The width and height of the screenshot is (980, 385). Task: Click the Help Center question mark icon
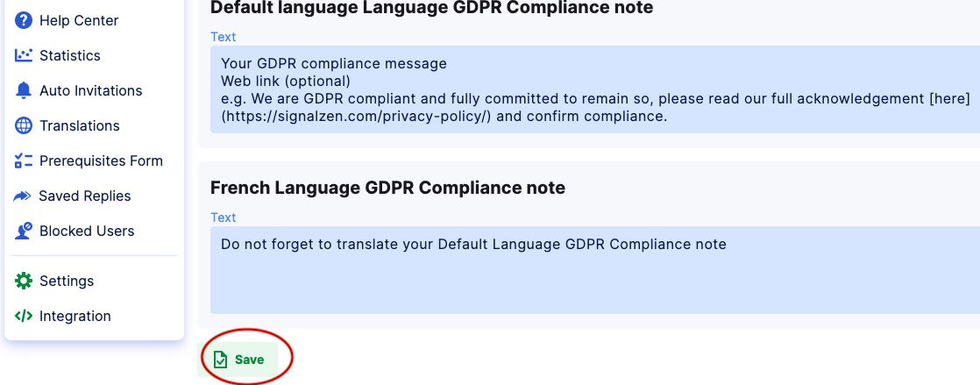pyautogui.click(x=24, y=20)
